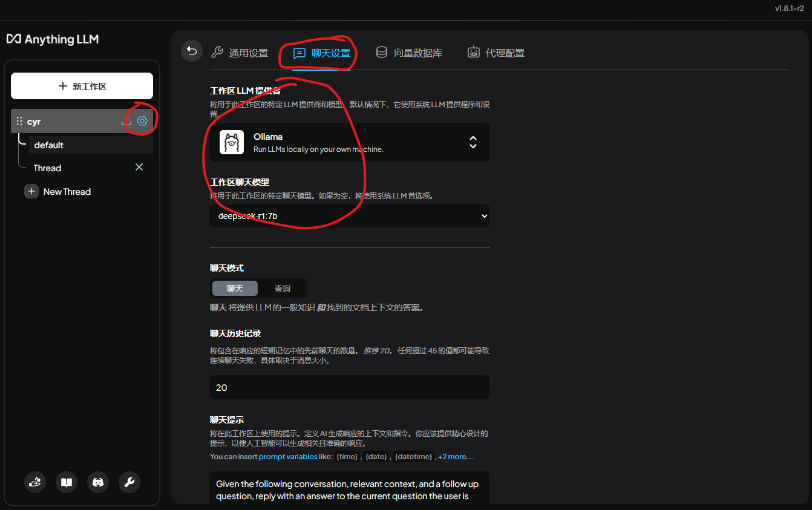Screen dimensions: 812x510
Task: Select 查询 query mode
Action: pos(283,289)
